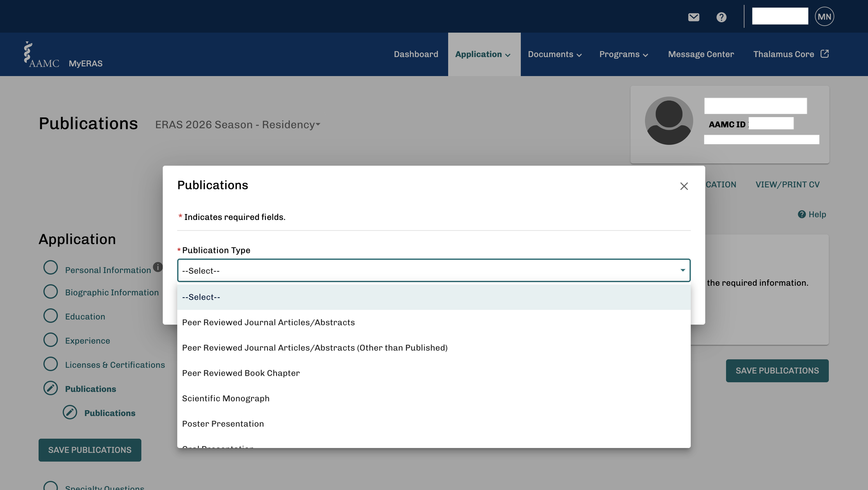Click the Publications pencil status icon in sidebar
The image size is (868, 490).
coord(51,388)
